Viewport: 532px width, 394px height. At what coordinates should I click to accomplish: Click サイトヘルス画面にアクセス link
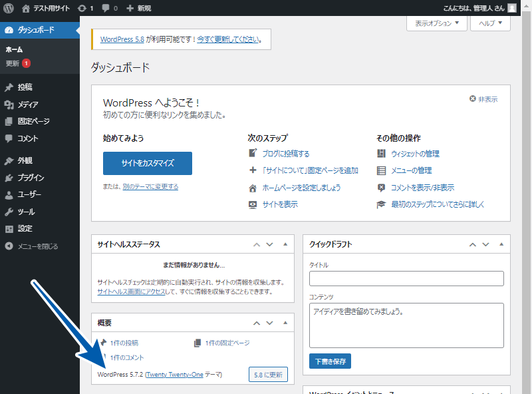coord(131,292)
